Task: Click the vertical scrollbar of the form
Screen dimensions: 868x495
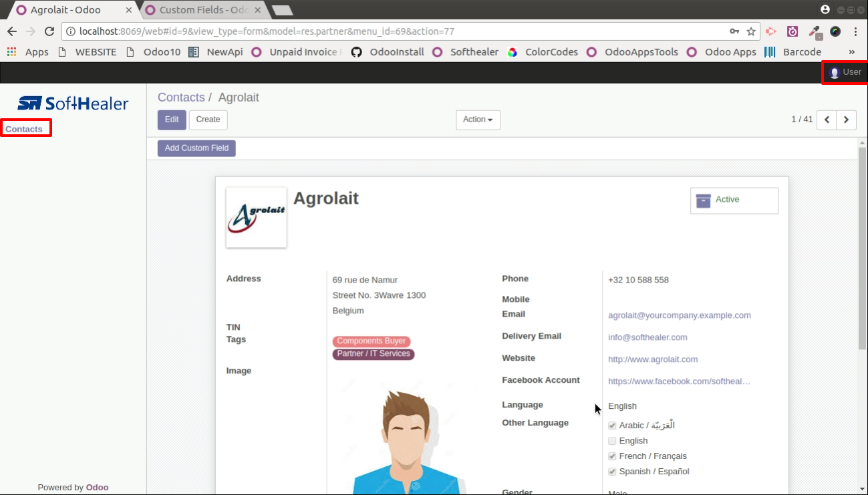Action: click(862, 247)
